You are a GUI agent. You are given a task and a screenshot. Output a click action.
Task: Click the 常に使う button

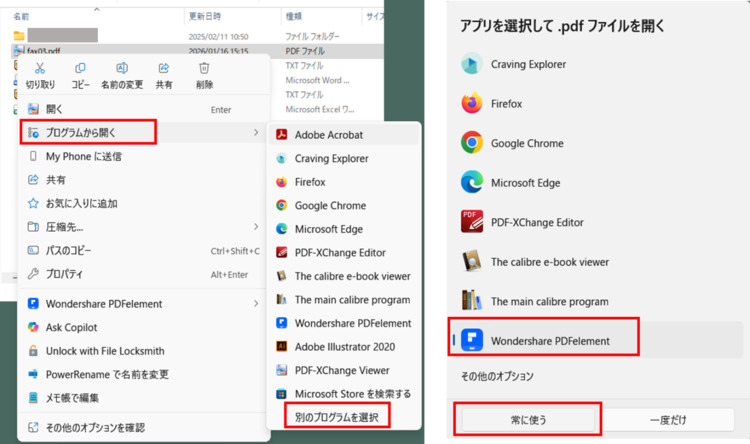529,420
